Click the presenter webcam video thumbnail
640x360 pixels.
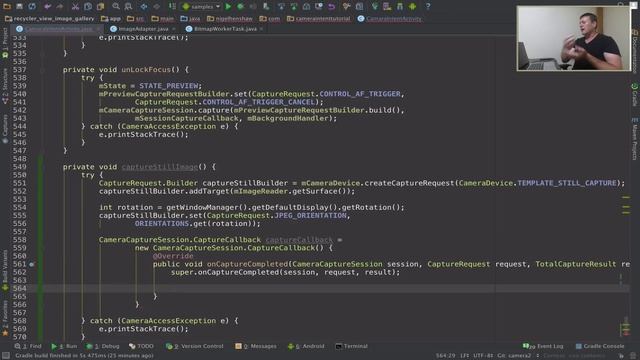(573, 38)
